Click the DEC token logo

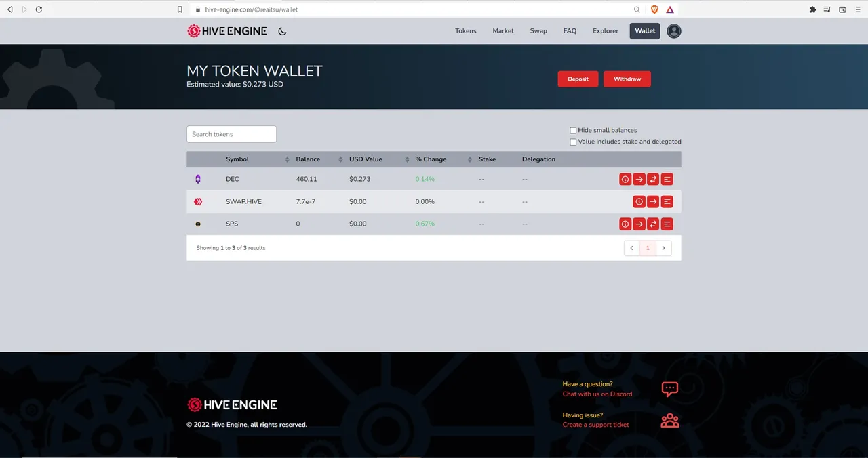click(198, 179)
